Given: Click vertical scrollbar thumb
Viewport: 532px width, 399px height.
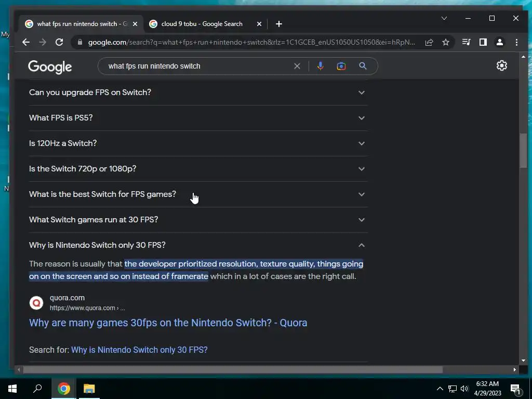Looking at the screenshot, I should 523,150.
